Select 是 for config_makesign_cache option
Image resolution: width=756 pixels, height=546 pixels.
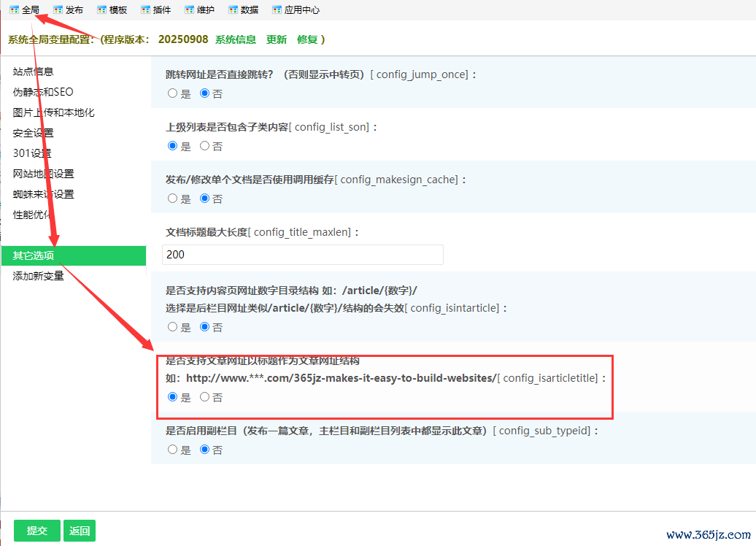173,199
